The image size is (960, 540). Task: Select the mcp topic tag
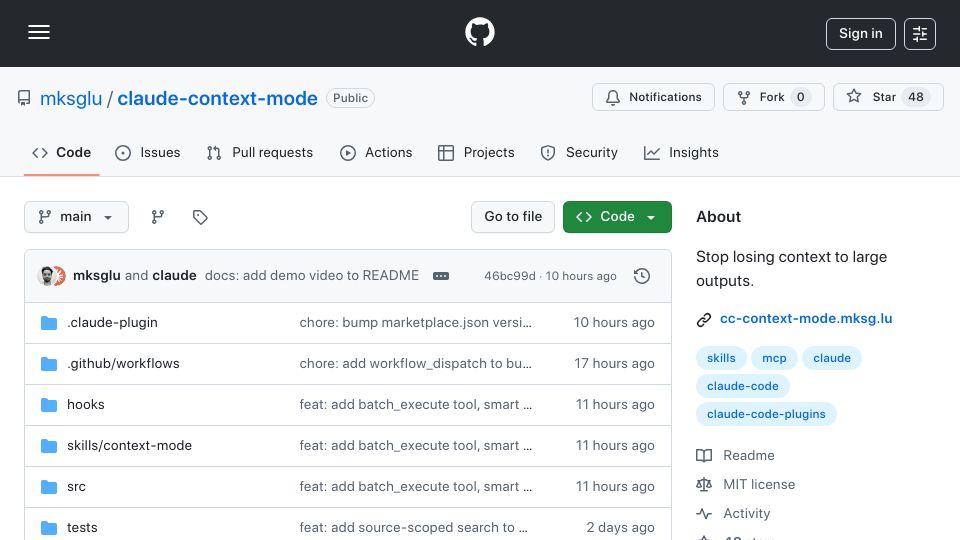tap(774, 358)
